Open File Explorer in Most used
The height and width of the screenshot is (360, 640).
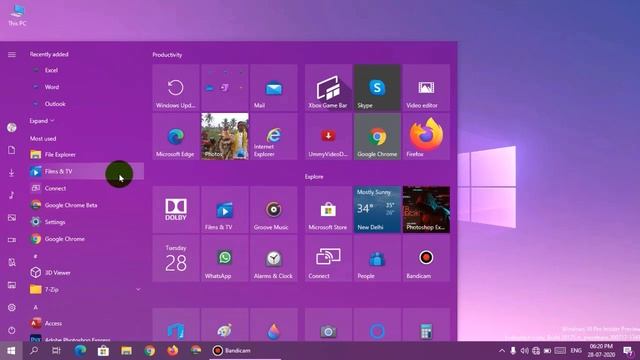[87, 154]
